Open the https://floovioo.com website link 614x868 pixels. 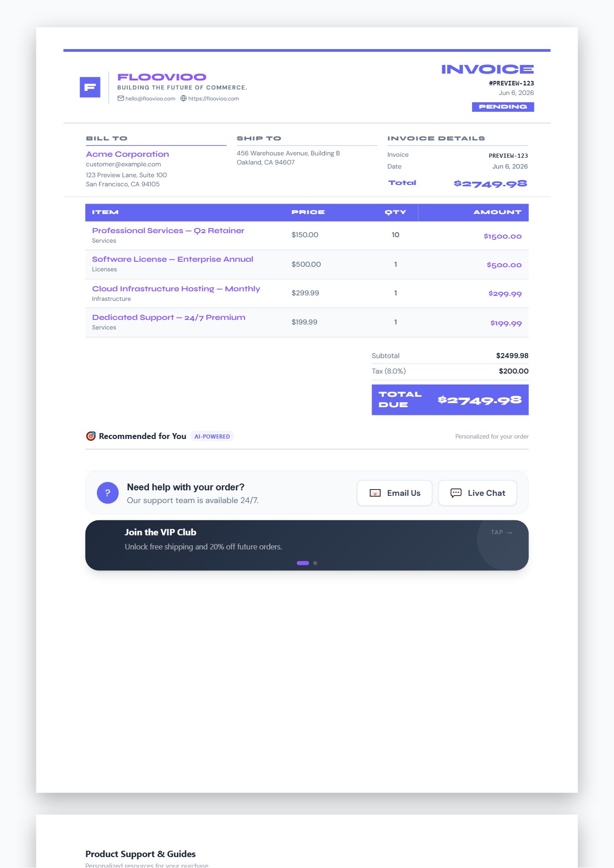(x=213, y=99)
